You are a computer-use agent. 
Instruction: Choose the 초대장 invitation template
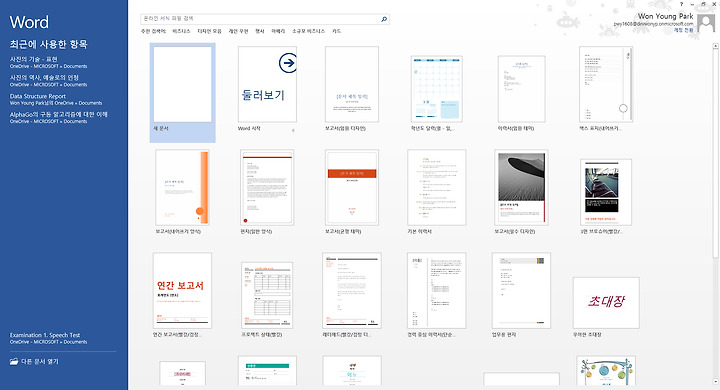pyautogui.click(x=606, y=303)
